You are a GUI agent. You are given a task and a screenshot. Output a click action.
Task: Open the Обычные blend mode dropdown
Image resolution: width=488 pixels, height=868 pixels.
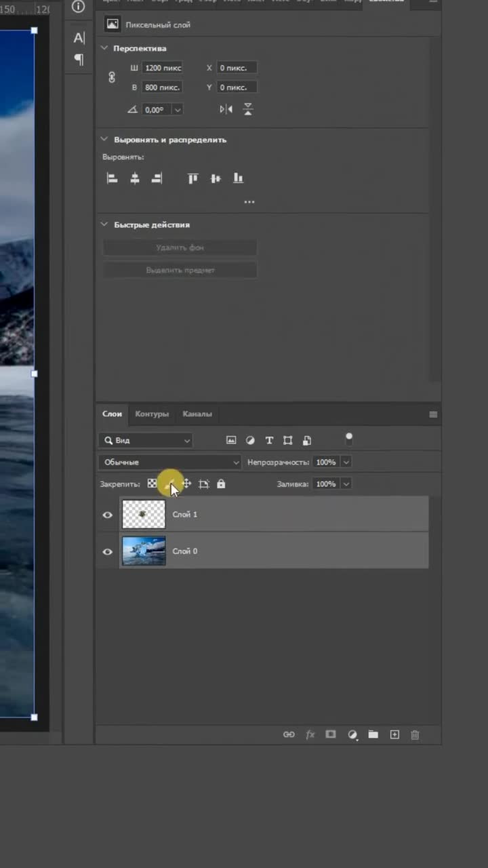(x=169, y=462)
